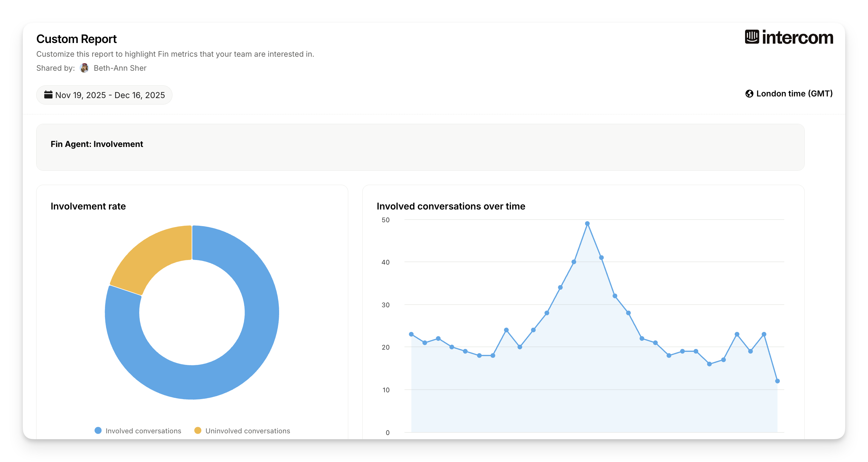Viewport: 868px width, 462px height.
Task: Select the peak data point near 50
Action: 587,224
